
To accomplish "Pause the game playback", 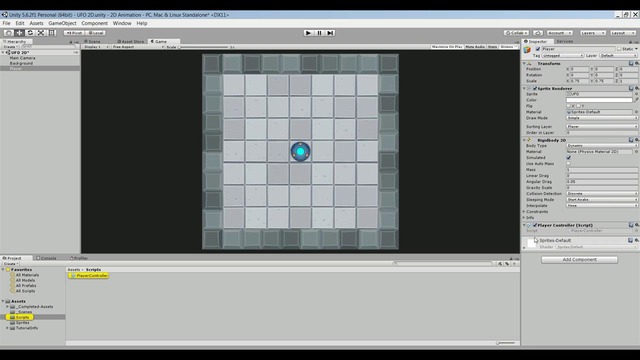I will point(320,33).
